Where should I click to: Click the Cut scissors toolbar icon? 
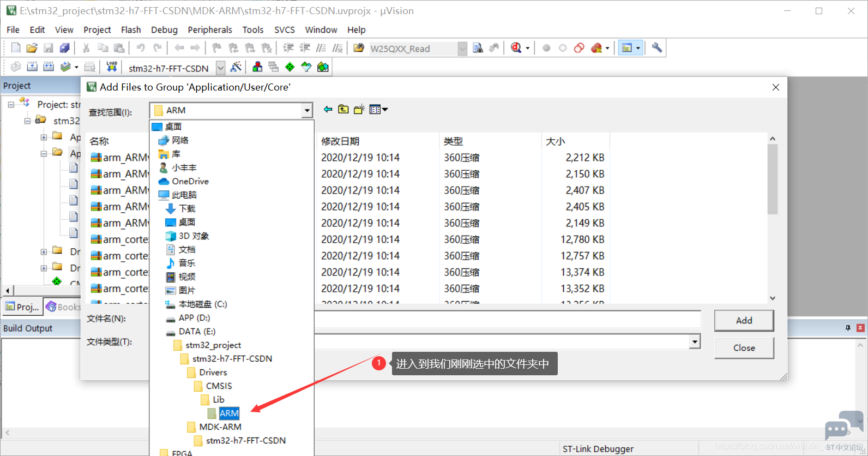tap(86, 48)
